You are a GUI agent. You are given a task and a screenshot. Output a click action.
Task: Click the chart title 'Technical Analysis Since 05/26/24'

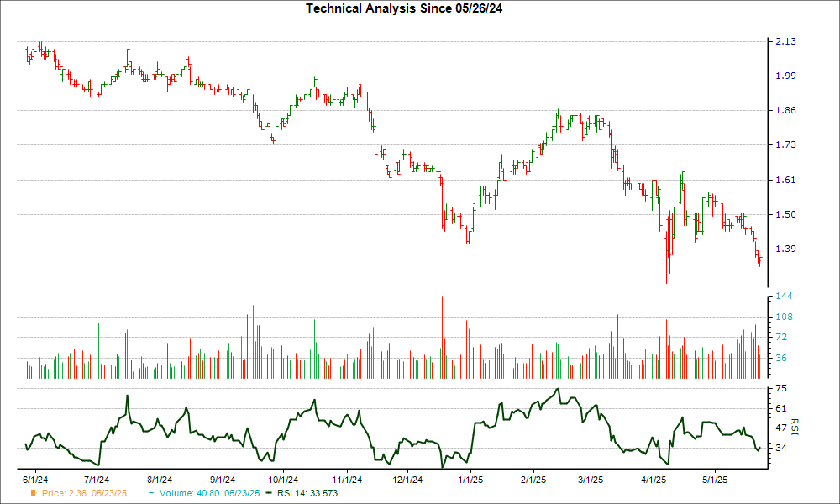[404, 8]
